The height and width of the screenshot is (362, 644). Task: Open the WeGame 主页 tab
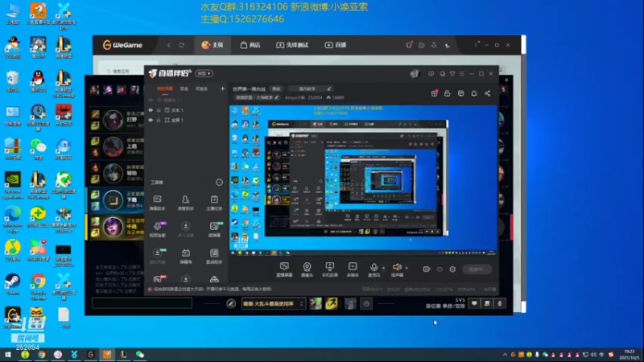coord(212,45)
